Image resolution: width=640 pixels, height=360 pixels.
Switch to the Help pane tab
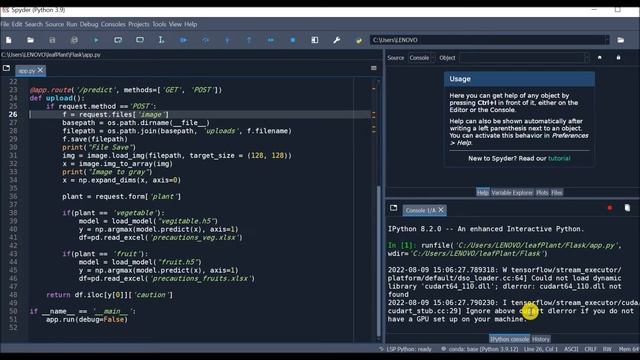click(x=482, y=193)
